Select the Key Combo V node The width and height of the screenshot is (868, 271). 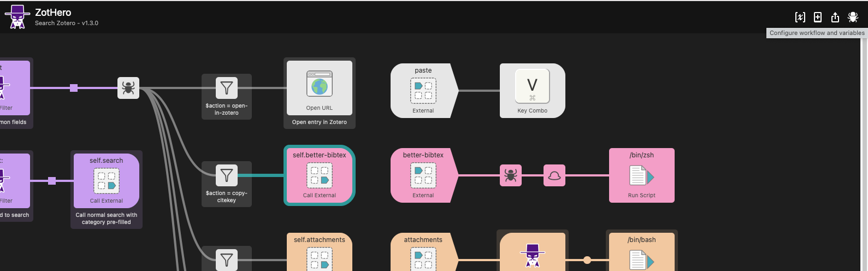click(x=533, y=91)
